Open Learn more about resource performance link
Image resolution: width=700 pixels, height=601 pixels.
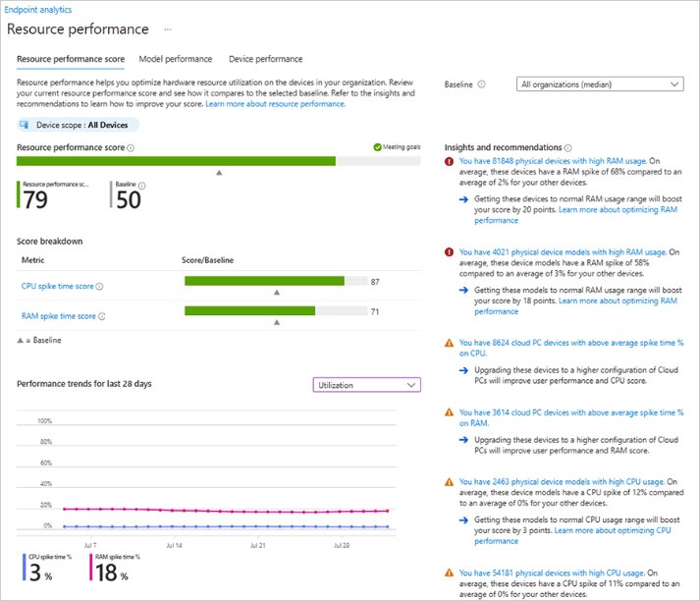(275, 103)
